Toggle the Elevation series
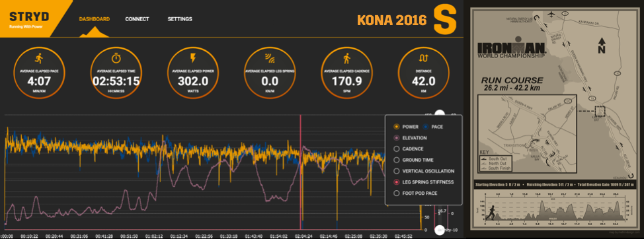This screenshot has width=644, height=239. 396,138
